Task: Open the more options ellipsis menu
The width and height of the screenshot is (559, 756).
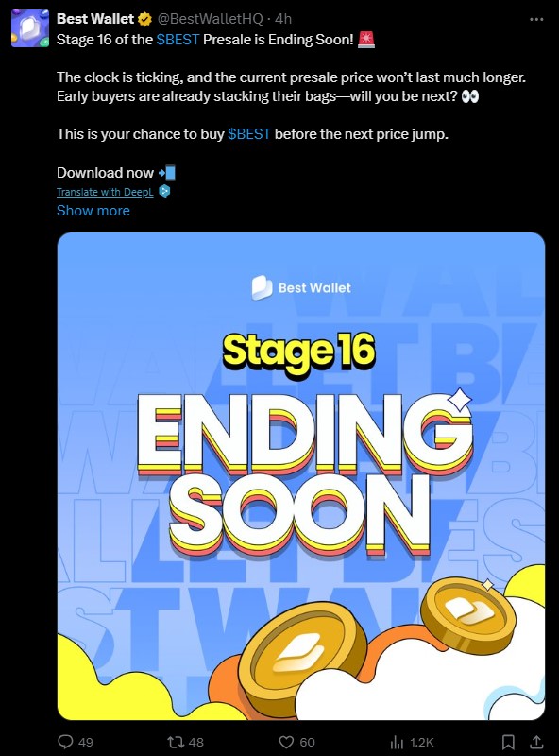Action: pos(536,19)
